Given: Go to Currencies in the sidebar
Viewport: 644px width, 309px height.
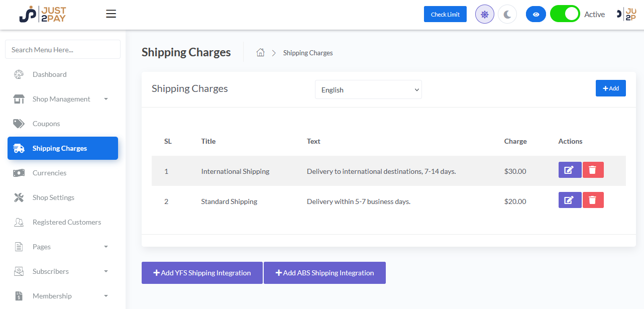Looking at the screenshot, I should click(49, 173).
